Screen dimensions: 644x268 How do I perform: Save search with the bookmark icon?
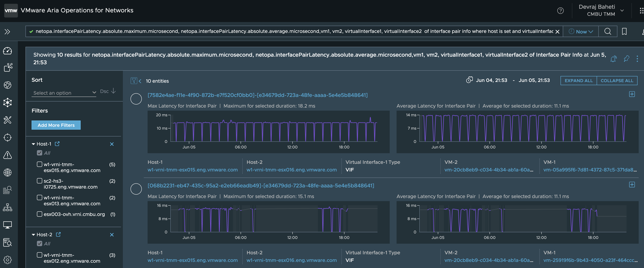[x=624, y=32]
